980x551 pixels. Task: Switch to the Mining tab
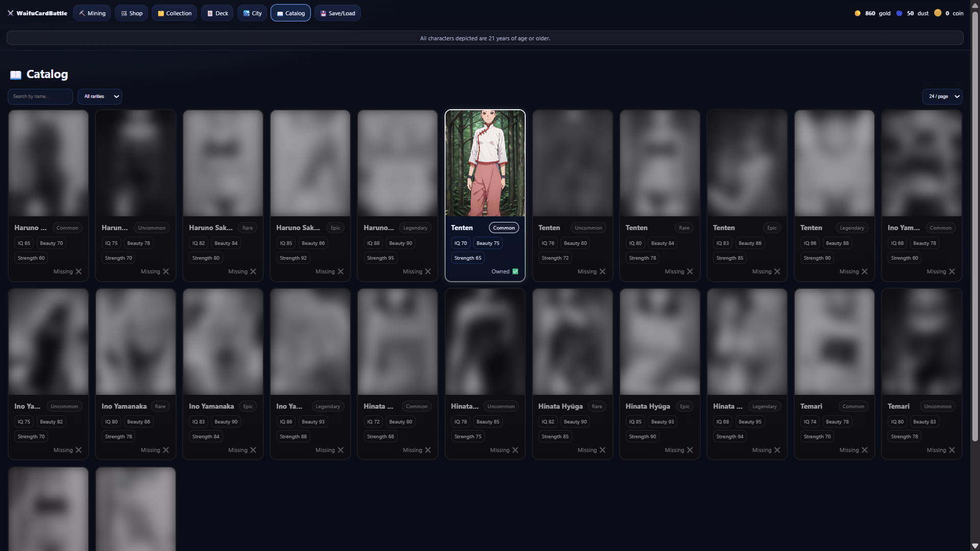click(x=92, y=13)
